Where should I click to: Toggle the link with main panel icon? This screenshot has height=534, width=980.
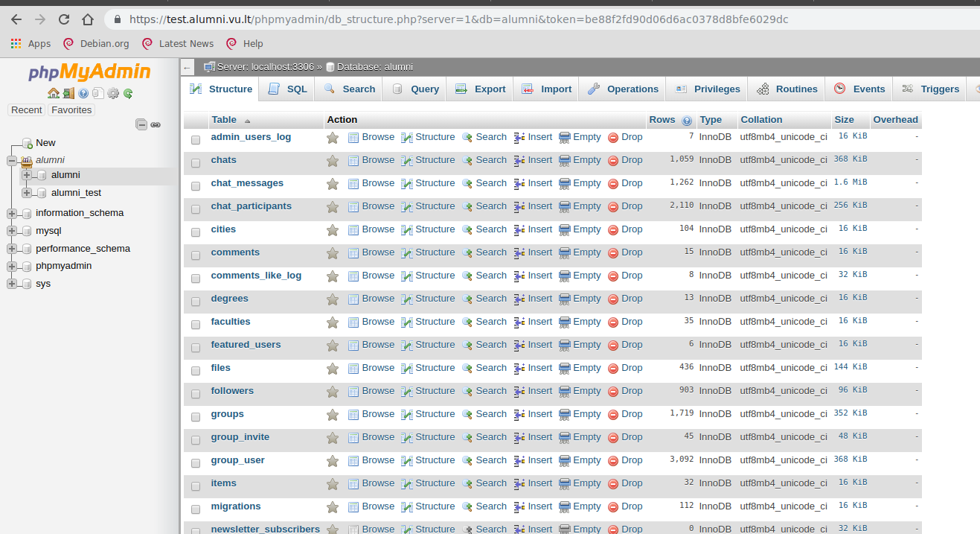point(156,124)
